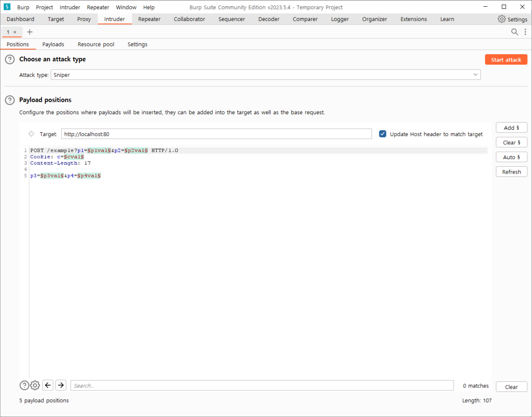Go to next search match arrow

pyautogui.click(x=61, y=385)
